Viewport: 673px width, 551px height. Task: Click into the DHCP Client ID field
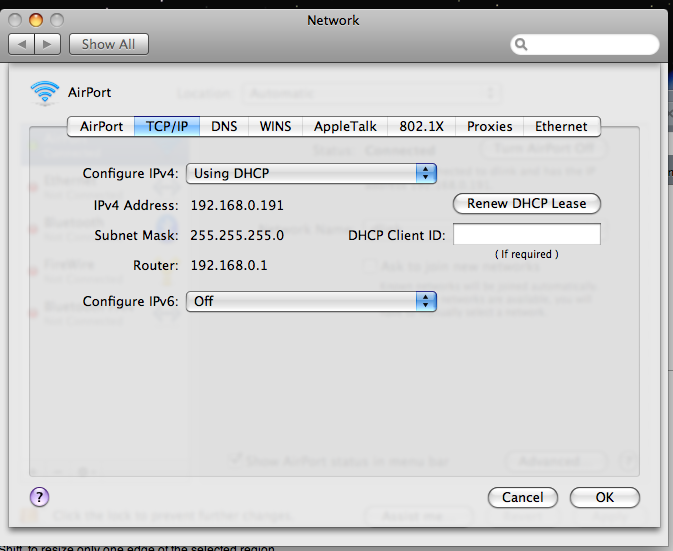pos(527,234)
